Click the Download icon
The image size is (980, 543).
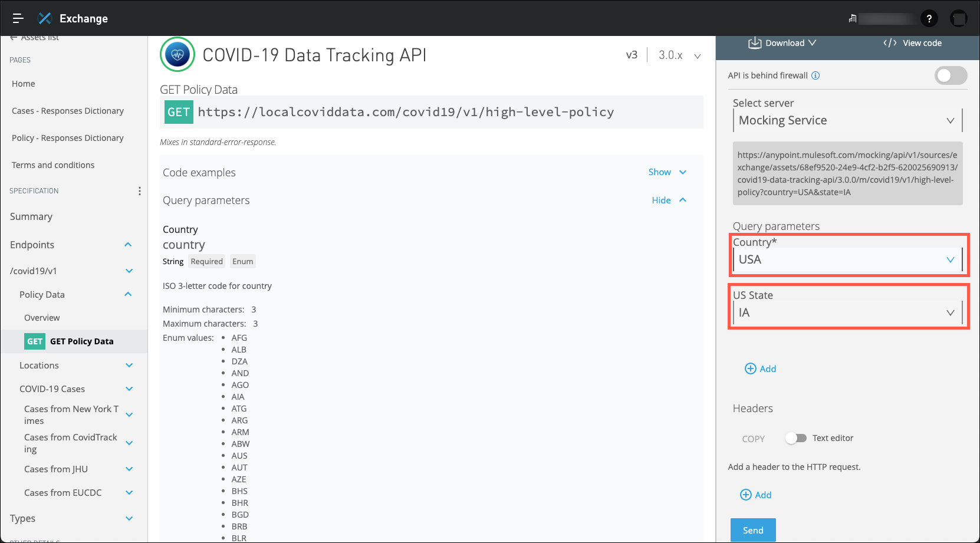755,43
